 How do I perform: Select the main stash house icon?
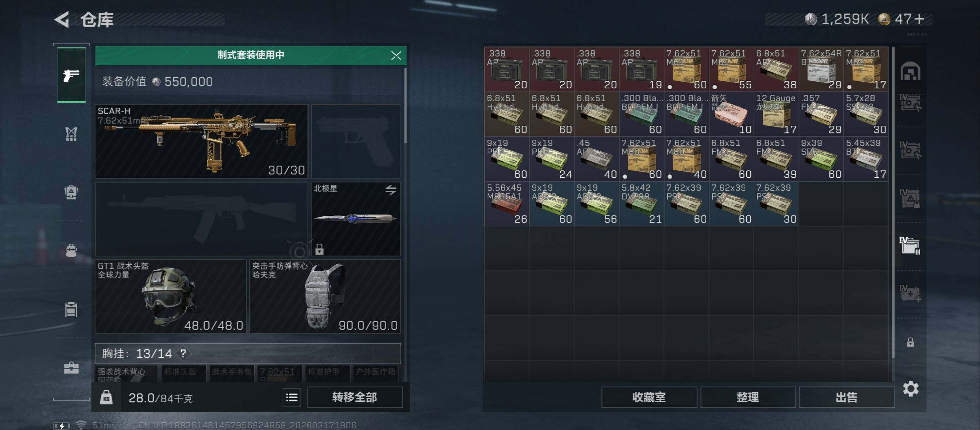click(910, 71)
